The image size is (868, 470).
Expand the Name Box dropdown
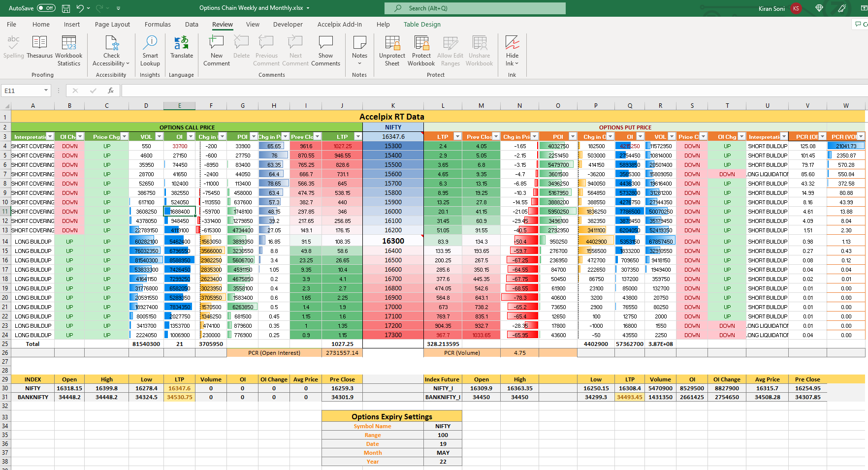tap(46, 91)
